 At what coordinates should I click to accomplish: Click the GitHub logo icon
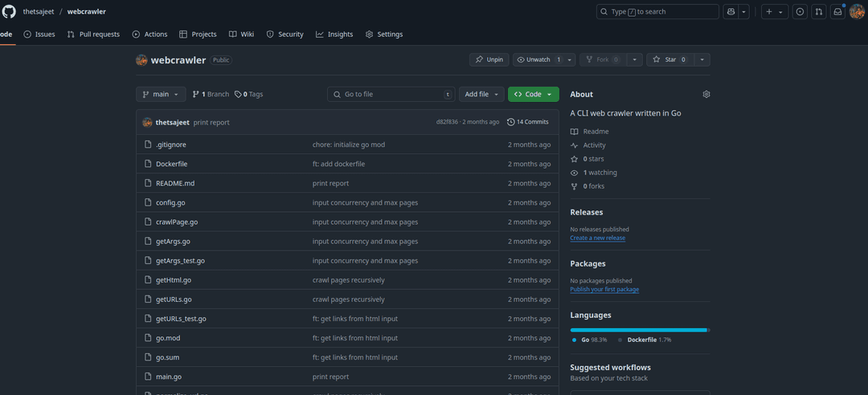click(9, 11)
